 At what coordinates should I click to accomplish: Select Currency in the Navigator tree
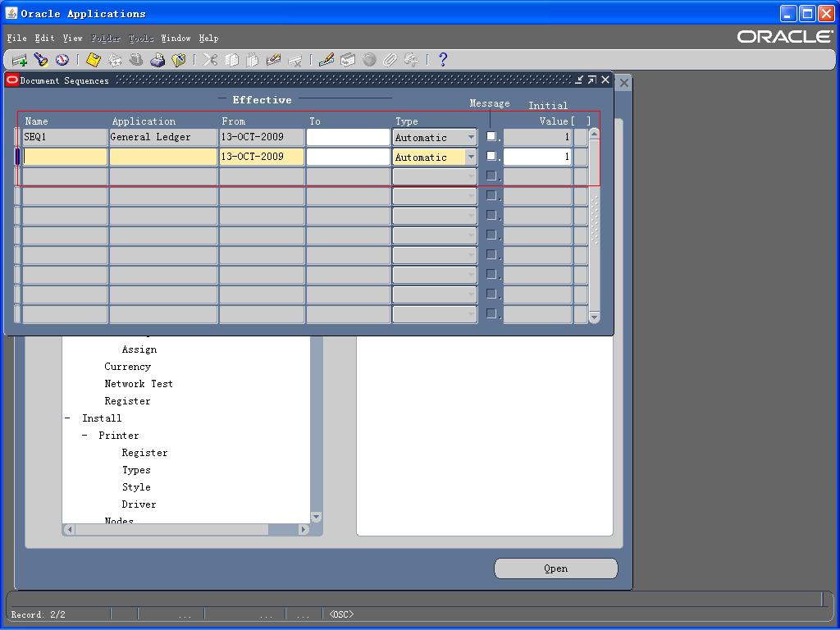127,367
